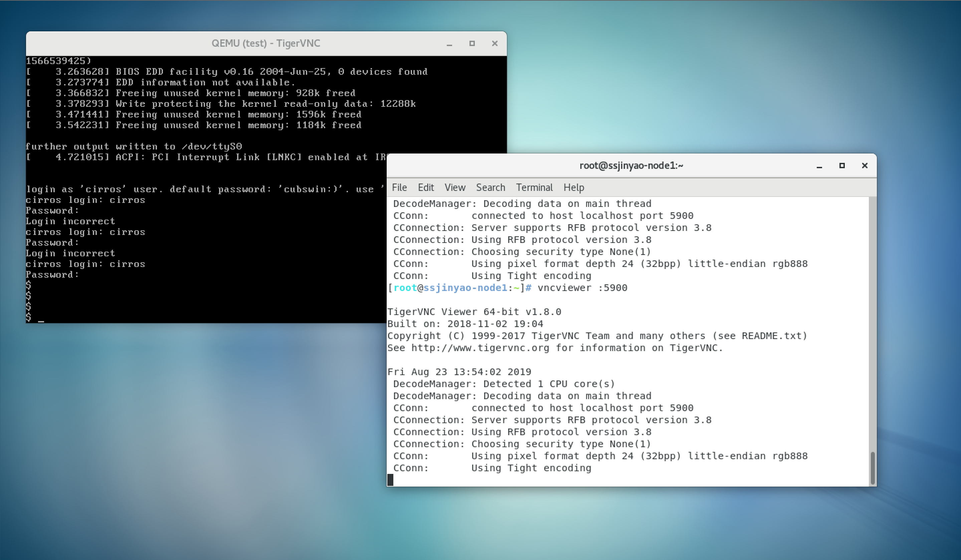The height and width of the screenshot is (560, 961).
Task: Click the root@ssjinyao-node1:~ title bar
Action: click(x=631, y=166)
